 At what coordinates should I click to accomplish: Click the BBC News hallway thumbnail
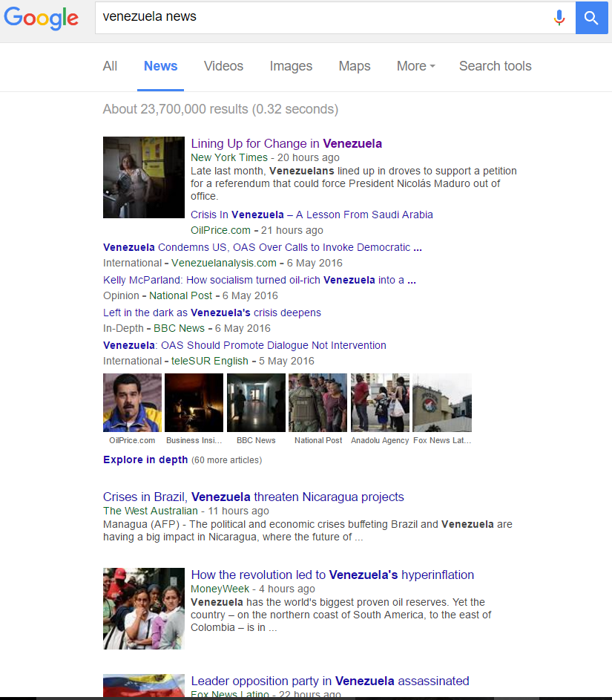pyautogui.click(x=256, y=402)
